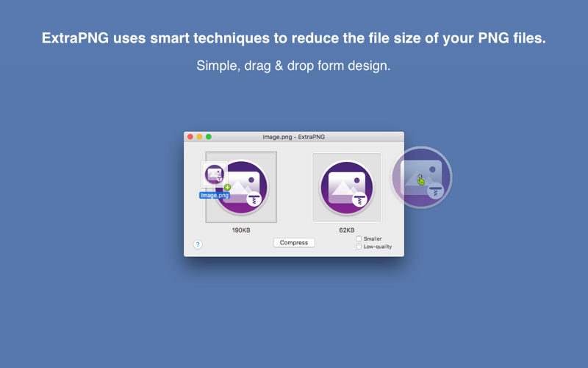Click the small dragged Image.png file icon

tap(215, 174)
